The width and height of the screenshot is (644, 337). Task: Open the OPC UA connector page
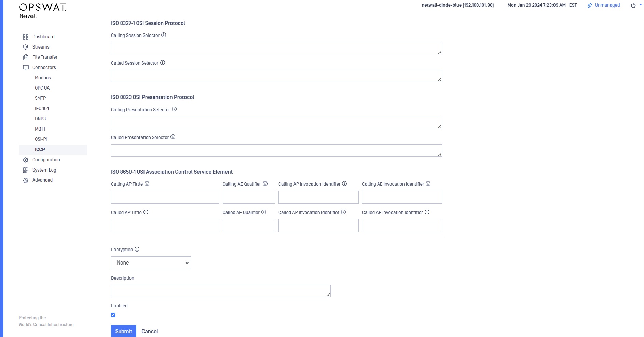(x=42, y=88)
